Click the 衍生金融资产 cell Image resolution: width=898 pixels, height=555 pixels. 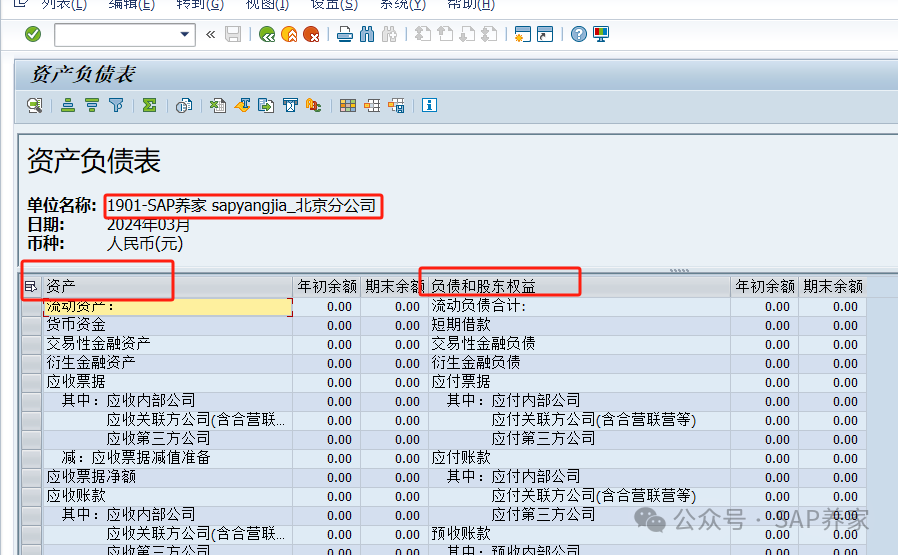[x=168, y=363]
